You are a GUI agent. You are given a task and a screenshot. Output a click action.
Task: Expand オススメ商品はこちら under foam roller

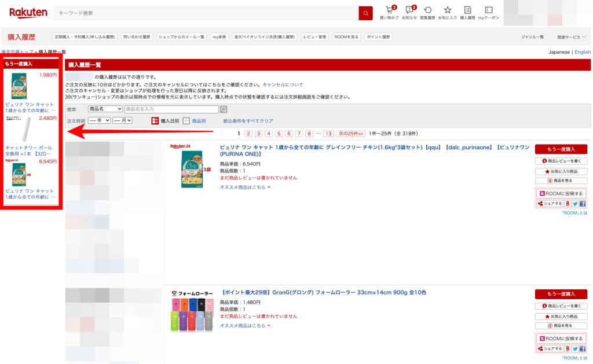(x=245, y=325)
